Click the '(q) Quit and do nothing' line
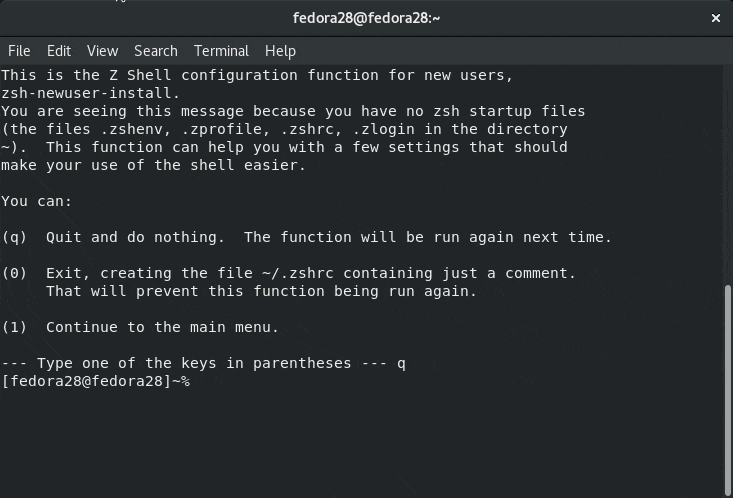Viewport: 733px width, 498px height. [306, 237]
